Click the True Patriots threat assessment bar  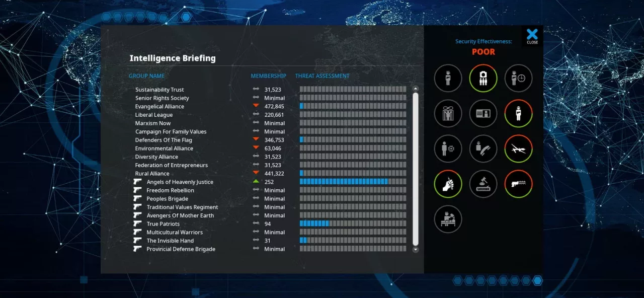click(x=353, y=224)
